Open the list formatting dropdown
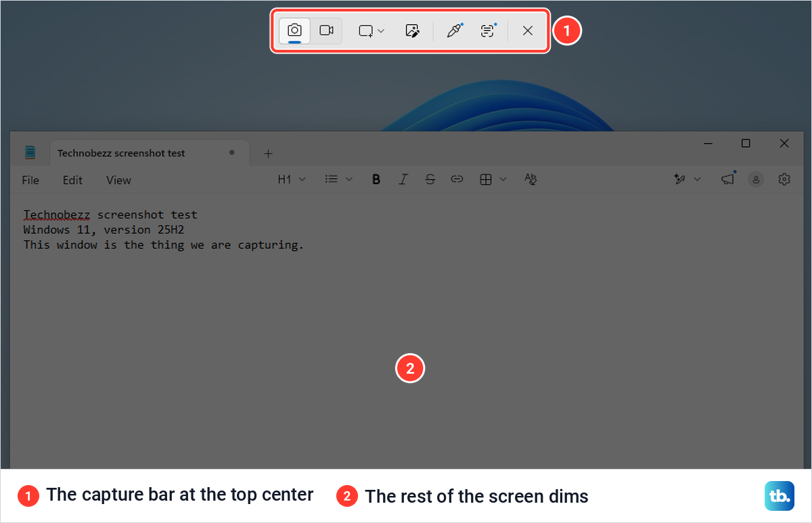The image size is (812, 523). (338, 179)
